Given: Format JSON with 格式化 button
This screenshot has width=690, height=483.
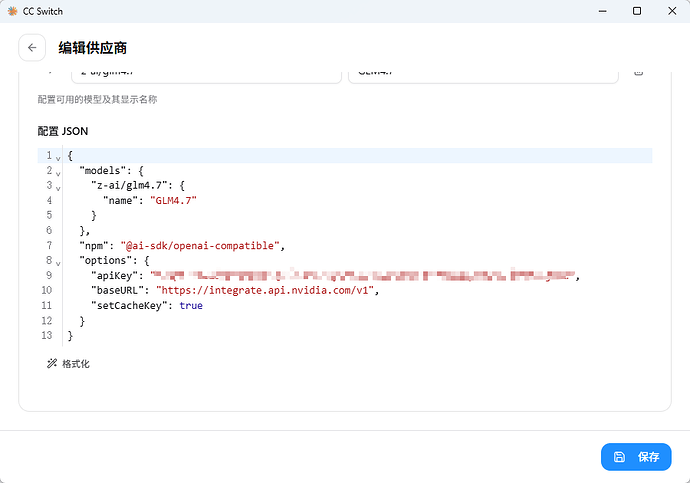Looking at the screenshot, I should pos(68,364).
